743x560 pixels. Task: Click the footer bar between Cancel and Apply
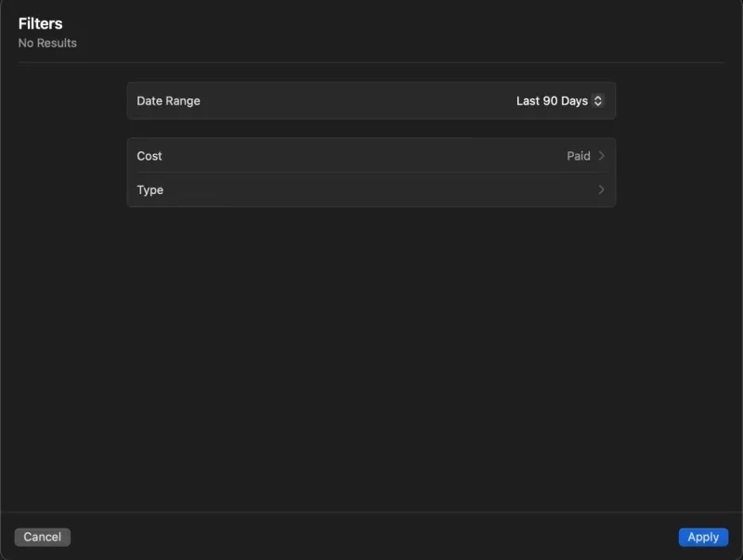click(x=371, y=537)
